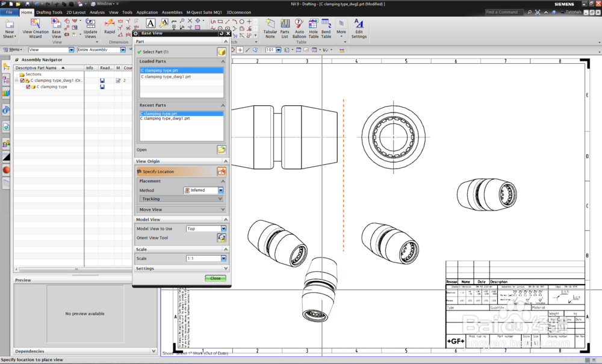This screenshot has width=602, height=364.
Task: Uncheck the C clamping type_dwg1 assembly checkbox
Action: [x=22, y=81]
